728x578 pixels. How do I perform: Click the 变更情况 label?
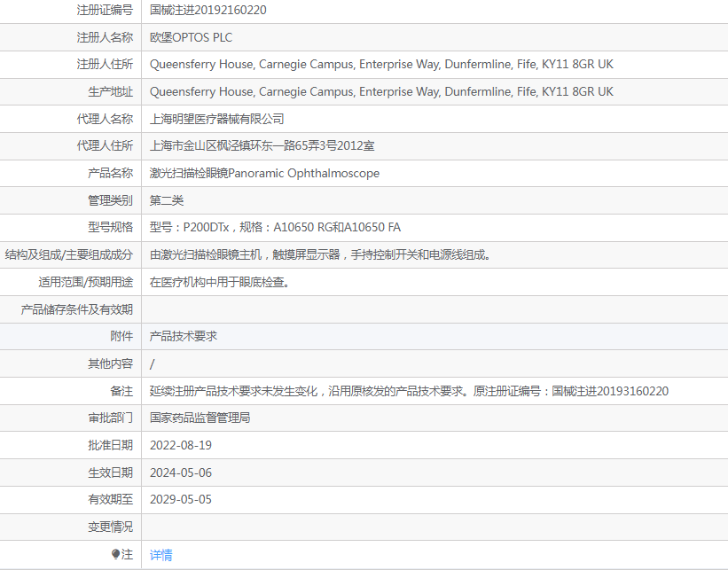(111, 527)
